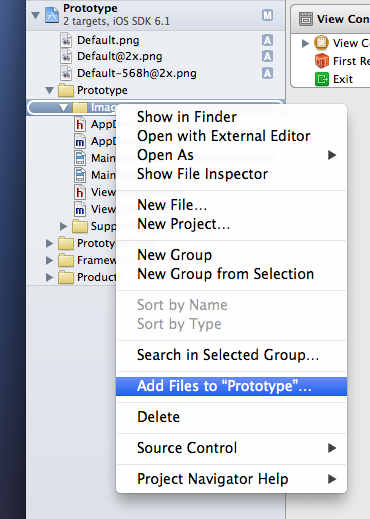Viewport: 370px width, 519px height.
Task: Click the AppDelegate implementation file icon
Action: coord(80,141)
